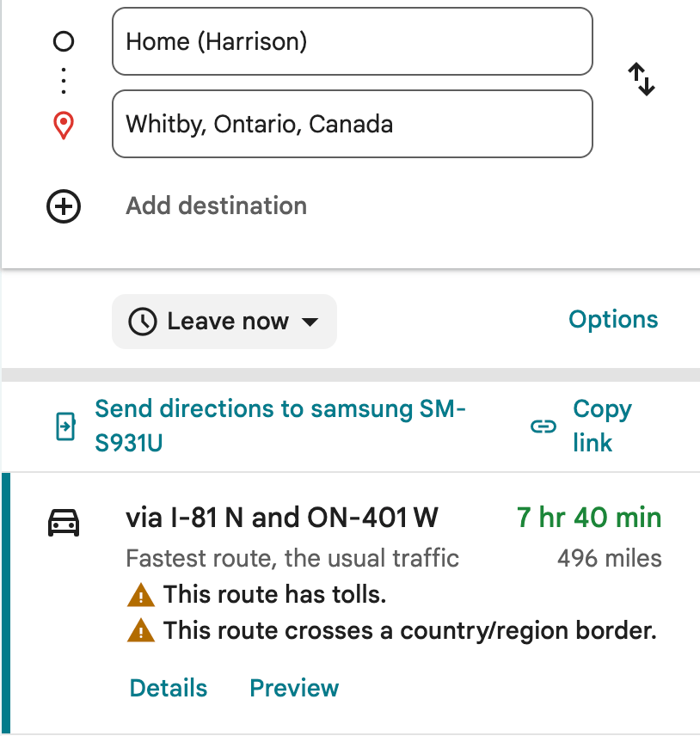Click the swap start and destination arrows

pos(642,79)
